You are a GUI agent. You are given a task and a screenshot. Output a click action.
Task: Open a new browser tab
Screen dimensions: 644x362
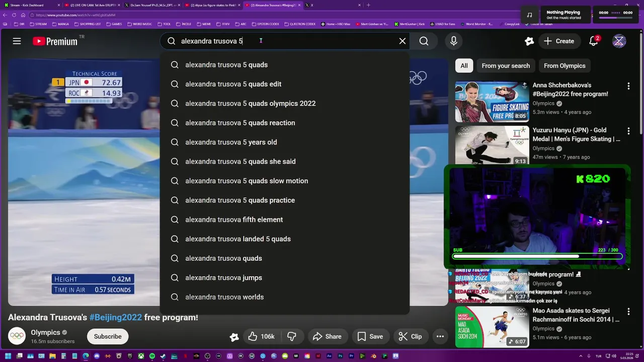pyautogui.click(x=368, y=5)
